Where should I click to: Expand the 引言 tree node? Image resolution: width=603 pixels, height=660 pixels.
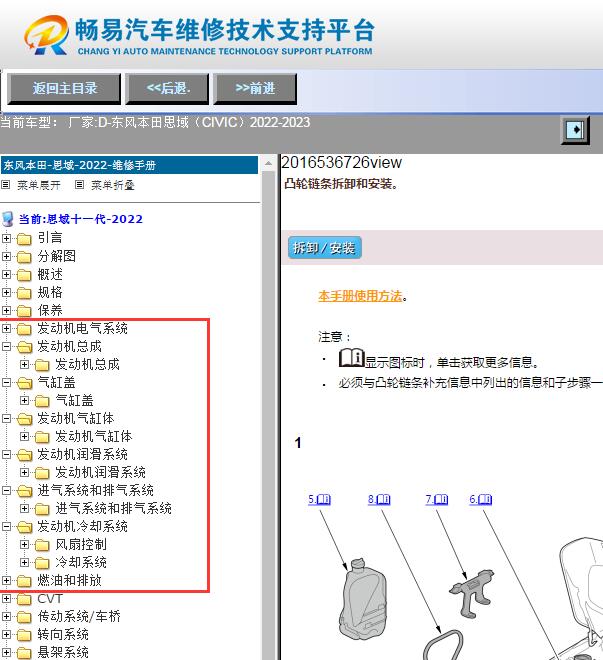(6, 238)
